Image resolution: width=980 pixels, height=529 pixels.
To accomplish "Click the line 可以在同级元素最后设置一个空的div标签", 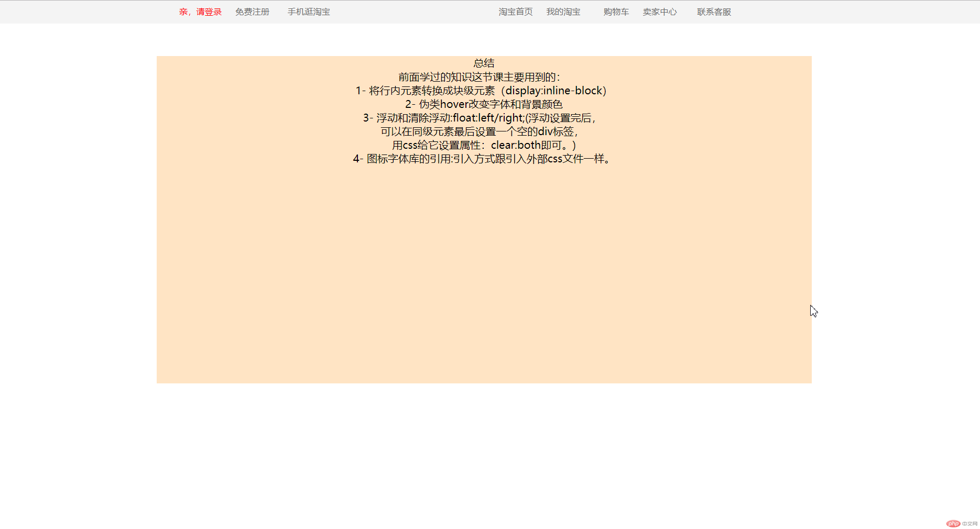I will [481, 131].
